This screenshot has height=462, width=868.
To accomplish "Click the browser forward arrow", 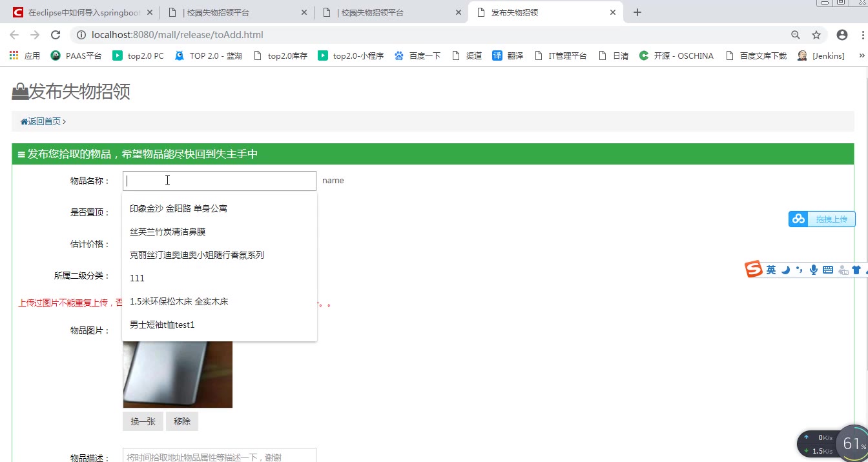I will click(x=35, y=35).
